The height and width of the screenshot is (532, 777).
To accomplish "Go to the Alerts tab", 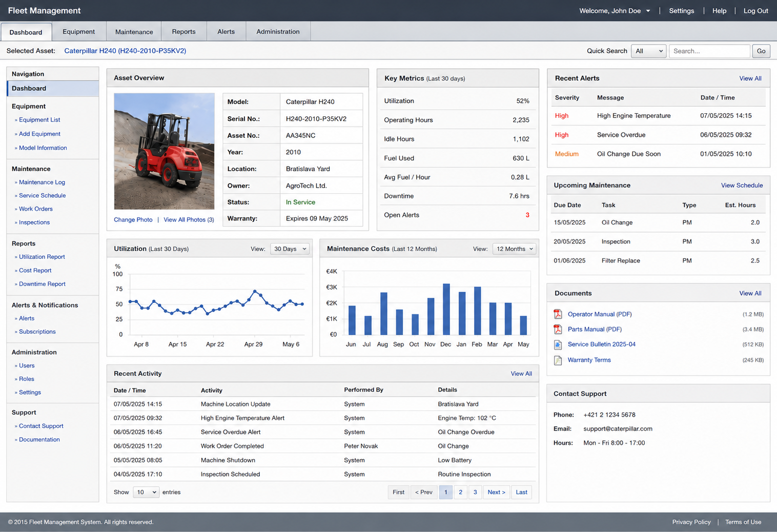I will [x=226, y=31].
